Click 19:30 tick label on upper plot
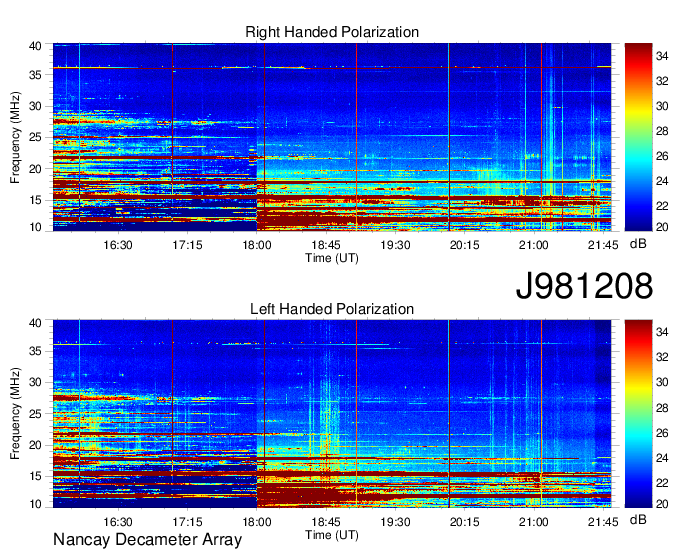Screen dimensions: 680x552 (x=395, y=245)
